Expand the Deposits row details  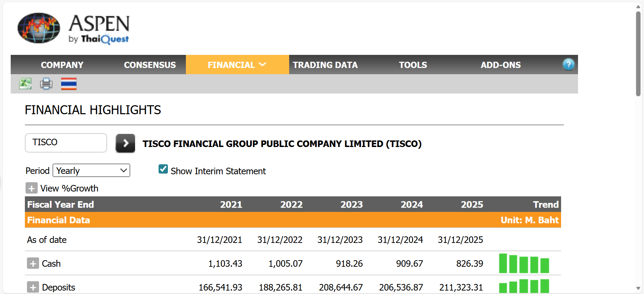click(x=33, y=287)
